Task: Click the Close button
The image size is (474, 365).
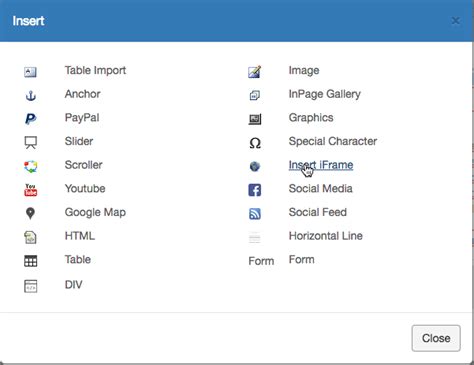Action: click(436, 338)
